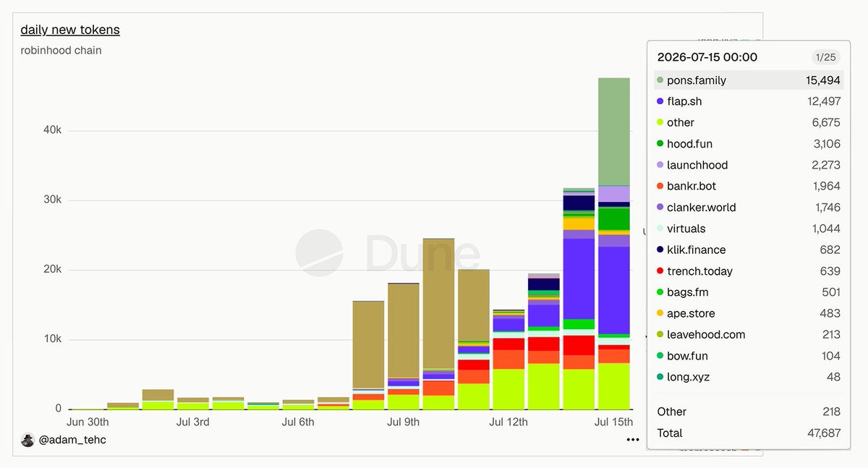This screenshot has width=868, height=468.
Task: Click the 1/25 page indicator in tooltip
Action: click(825, 57)
